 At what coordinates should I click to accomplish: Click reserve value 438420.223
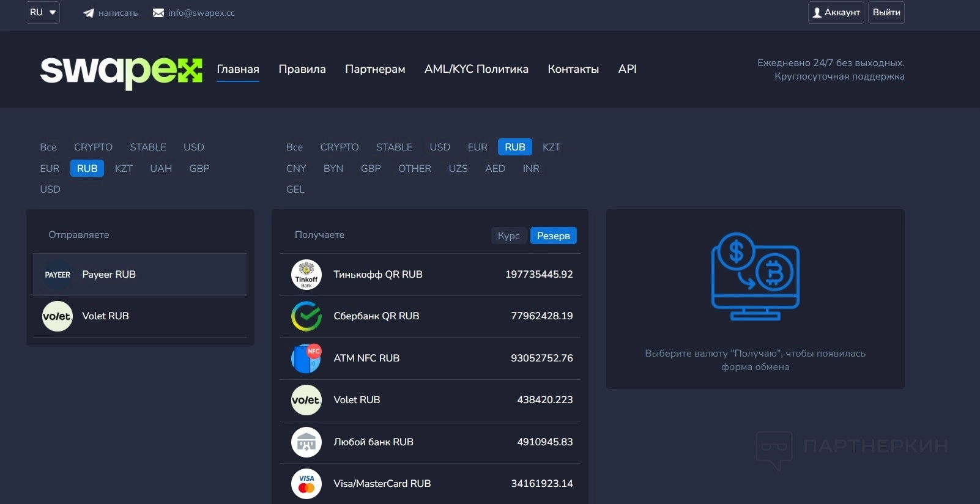point(545,400)
